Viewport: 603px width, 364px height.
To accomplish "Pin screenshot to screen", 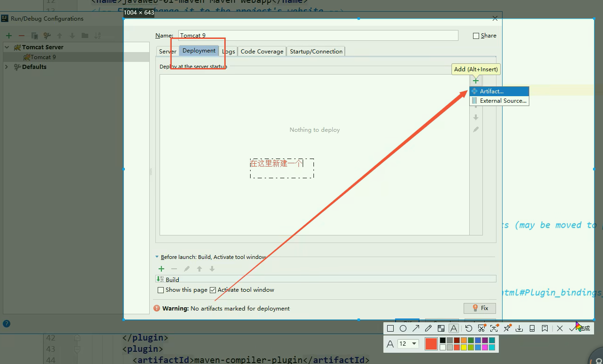I will click(507, 328).
